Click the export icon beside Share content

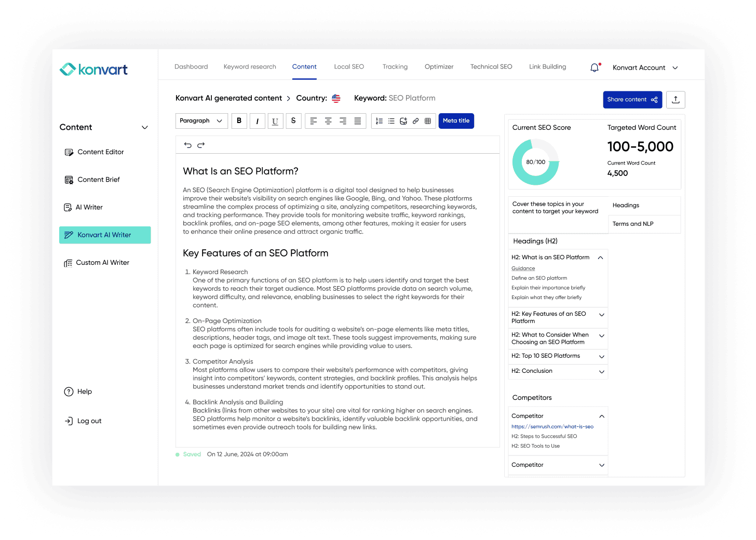(x=676, y=99)
